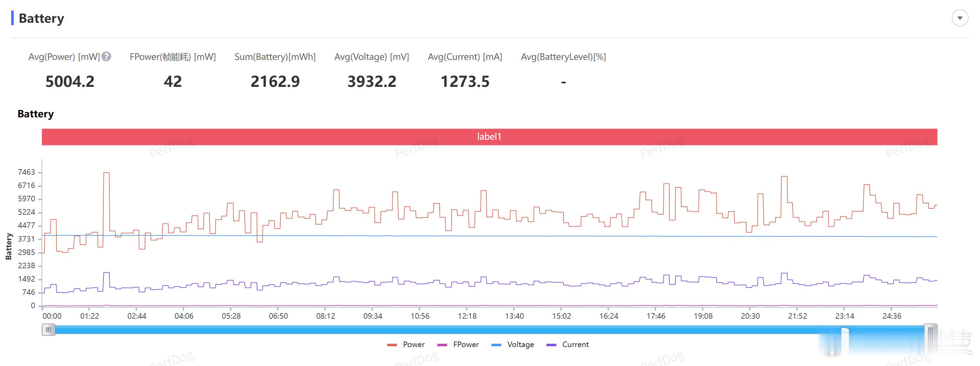Click the right handle of the range slider
Image resolution: width=980 pixels, height=366 pixels.
(931, 330)
